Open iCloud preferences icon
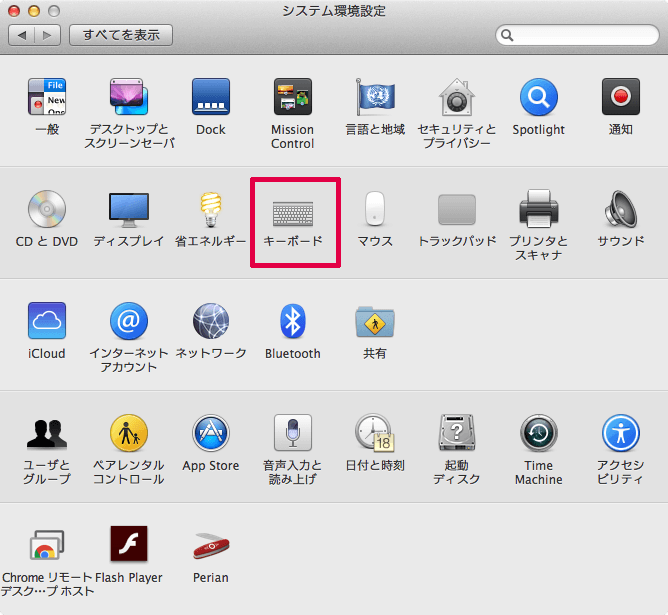 (47, 320)
